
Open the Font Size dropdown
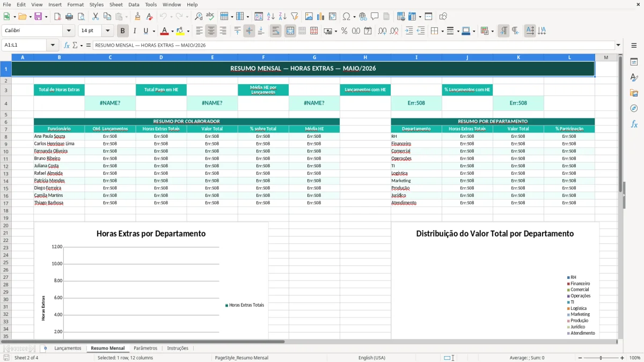(x=108, y=31)
